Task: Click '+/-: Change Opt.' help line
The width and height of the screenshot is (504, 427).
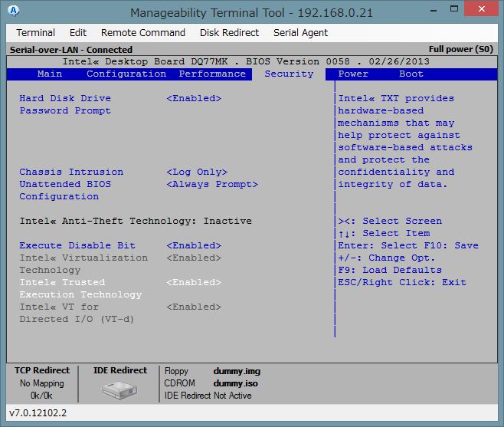Action: click(x=386, y=258)
